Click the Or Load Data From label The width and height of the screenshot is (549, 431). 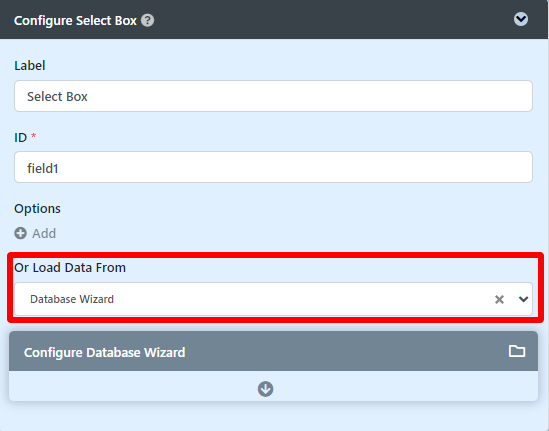pyautogui.click(x=70, y=268)
